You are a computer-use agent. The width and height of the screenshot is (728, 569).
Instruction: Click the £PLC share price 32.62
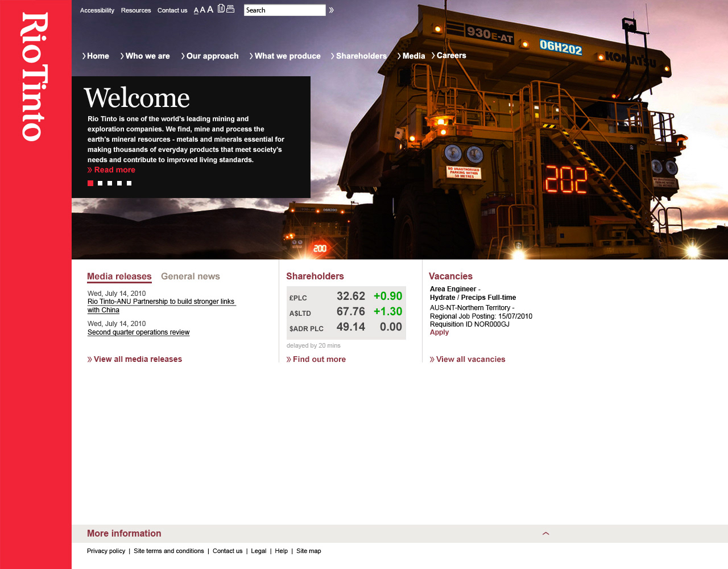(351, 296)
